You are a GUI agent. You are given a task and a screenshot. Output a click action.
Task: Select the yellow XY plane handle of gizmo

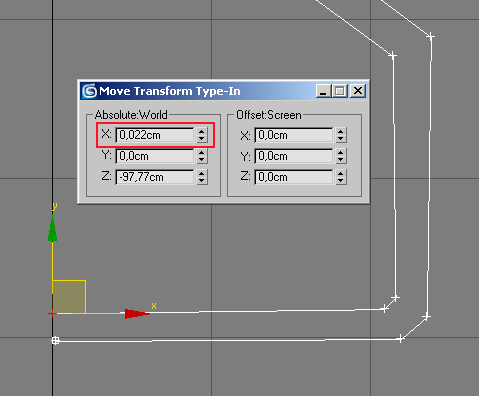click(69, 297)
